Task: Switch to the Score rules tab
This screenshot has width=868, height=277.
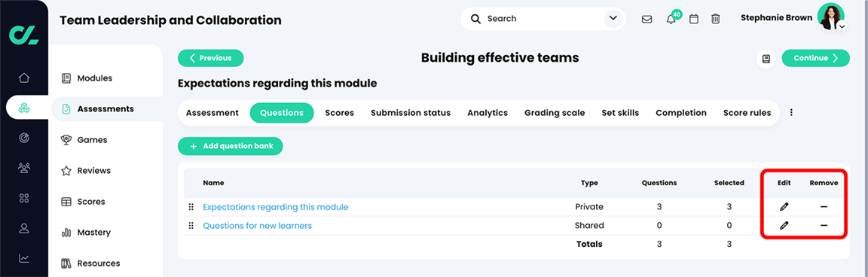Action: (747, 113)
